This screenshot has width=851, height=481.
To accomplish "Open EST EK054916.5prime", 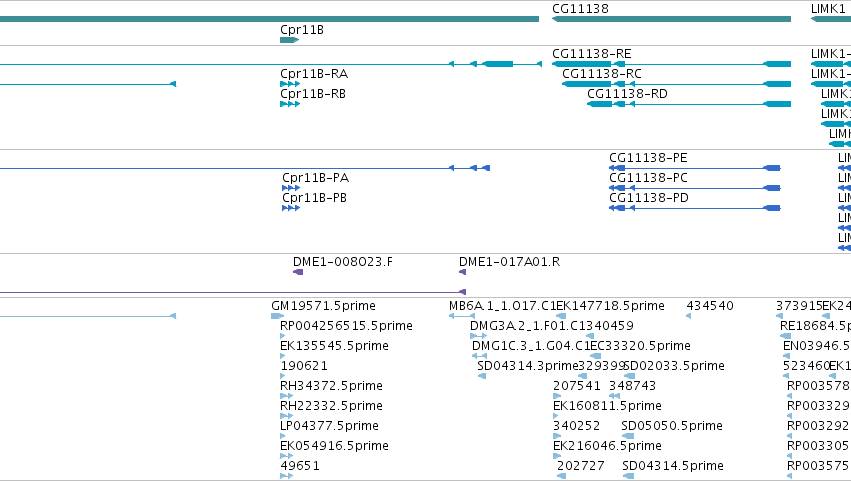I will tap(334, 446).
